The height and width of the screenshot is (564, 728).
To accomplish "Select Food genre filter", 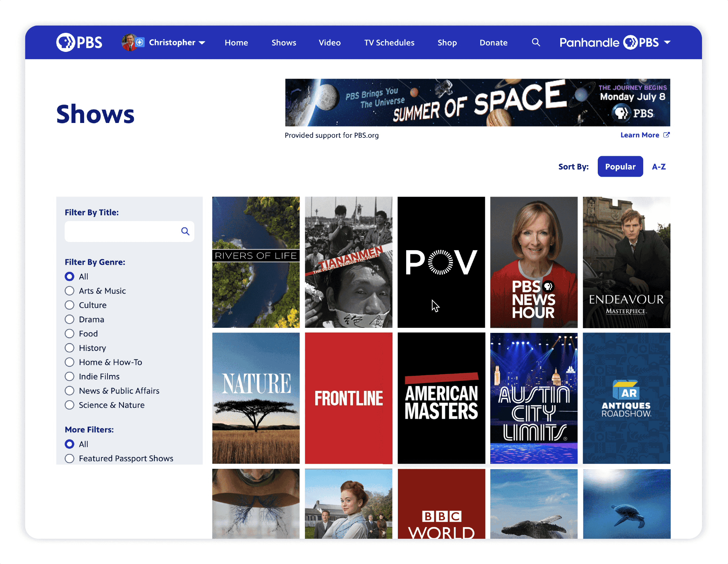I will click(69, 334).
